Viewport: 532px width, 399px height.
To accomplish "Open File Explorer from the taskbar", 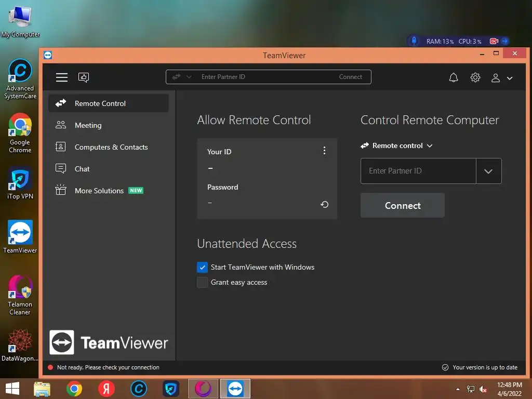I will point(42,389).
